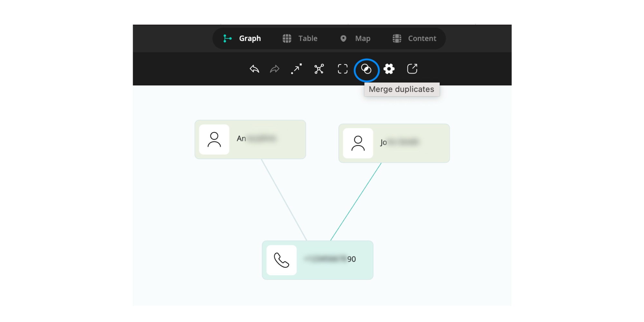Click the redo arrow icon

[275, 69]
